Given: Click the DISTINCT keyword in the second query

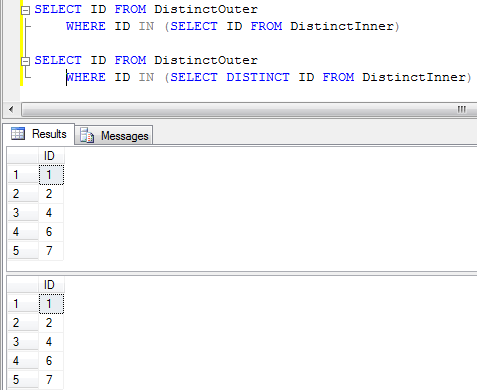Looking at the screenshot, I should [258, 77].
